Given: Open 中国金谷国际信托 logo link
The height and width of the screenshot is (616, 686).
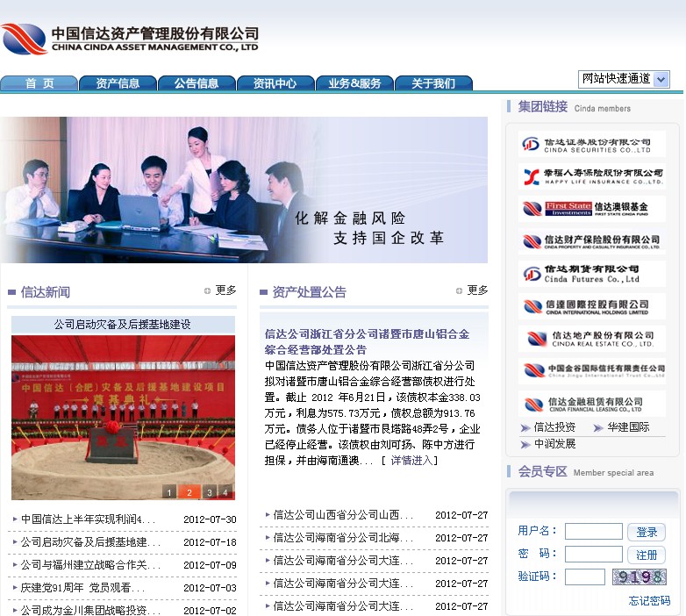Looking at the screenshot, I should coord(591,371).
